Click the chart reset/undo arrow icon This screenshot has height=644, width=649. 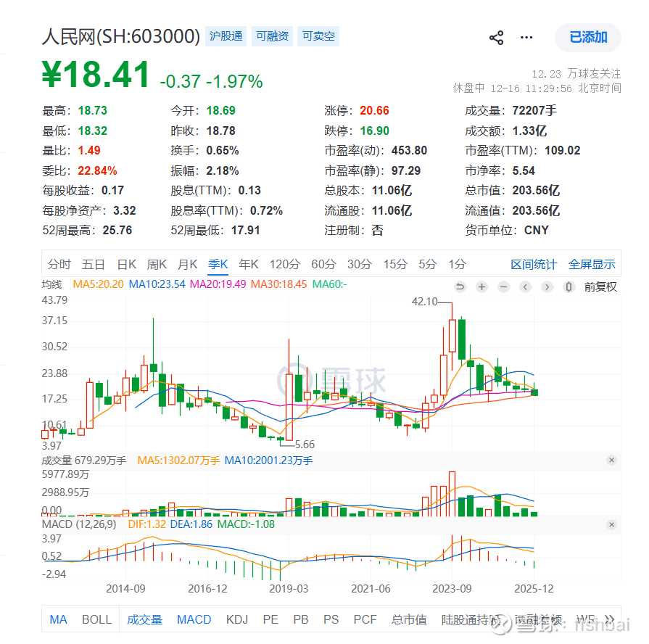[x=460, y=286]
